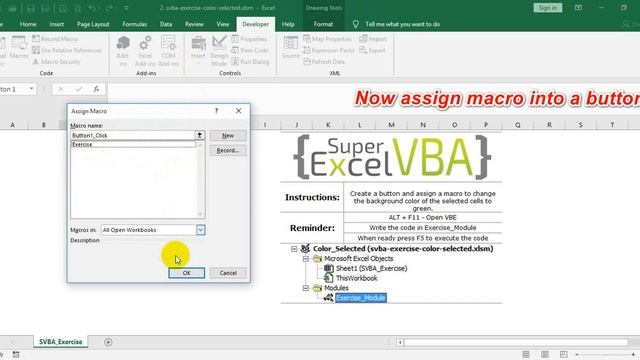640x360 pixels.
Task: Select column Q header
Action: [518, 124]
